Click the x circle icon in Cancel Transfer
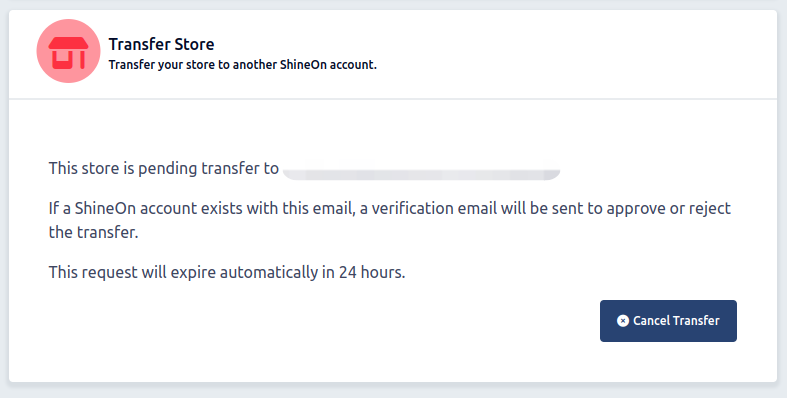The image size is (787, 398). click(x=623, y=321)
